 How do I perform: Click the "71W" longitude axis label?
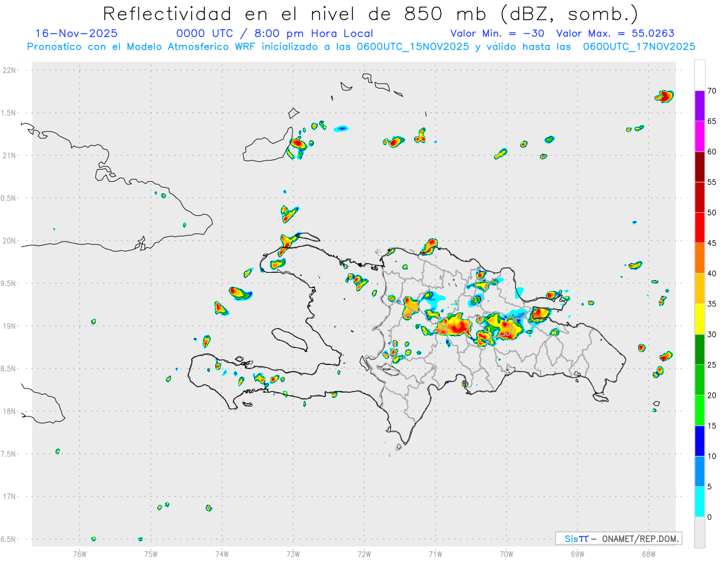pyautogui.click(x=435, y=554)
